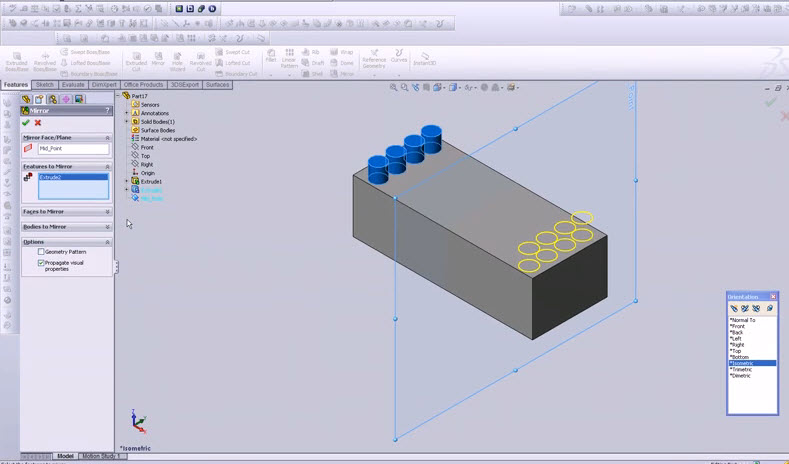Expand the Faces to Mirror section
Screen dimensions: 789x464
(x=107, y=212)
